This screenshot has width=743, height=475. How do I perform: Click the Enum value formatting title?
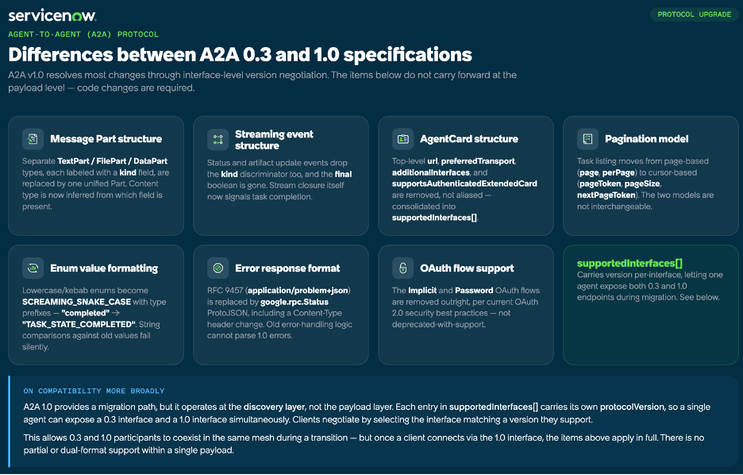coord(104,268)
